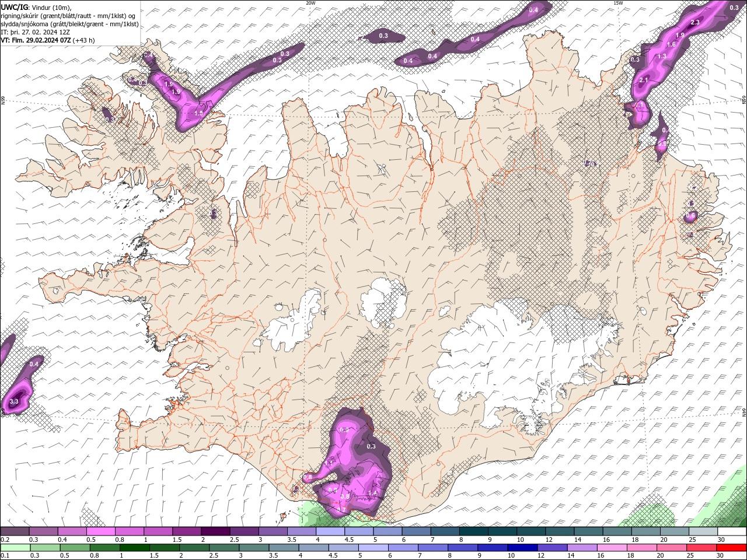Click the white swatch ending the top legend row
This screenshot has width=747, height=560.
(732, 531)
